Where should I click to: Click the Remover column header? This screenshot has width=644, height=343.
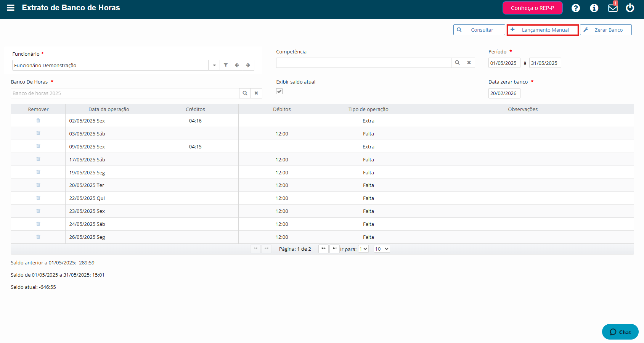(x=38, y=109)
